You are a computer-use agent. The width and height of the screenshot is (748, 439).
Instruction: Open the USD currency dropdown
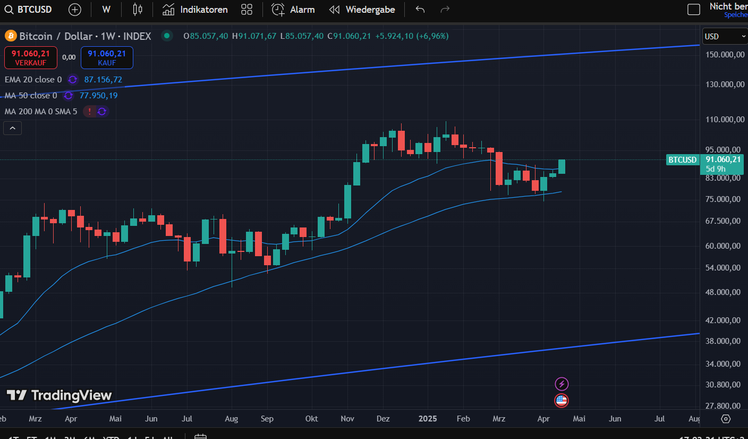(x=725, y=36)
